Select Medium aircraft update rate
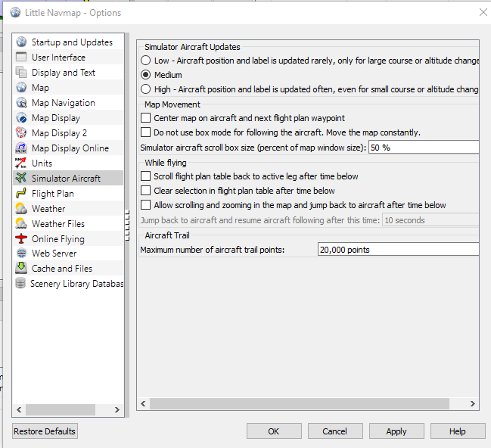This screenshot has height=448, width=491. click(x=145, y=75)
